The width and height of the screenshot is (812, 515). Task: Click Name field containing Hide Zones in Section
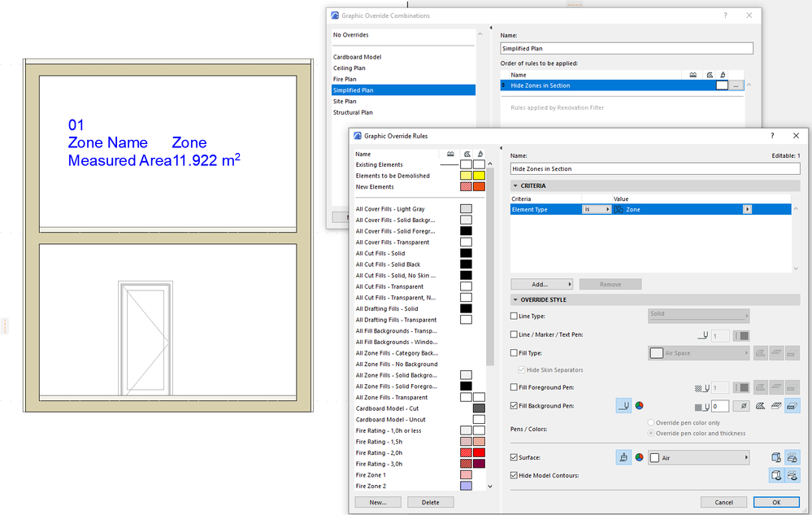pyautogui.click(x=655, y=169)
